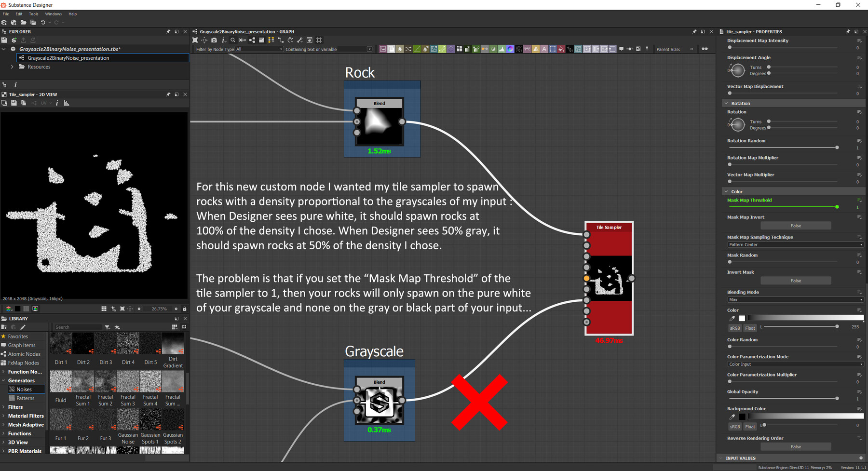Click the bitmap node icon in node toolbar
The image size is (868, 471).
click(383, 49)
